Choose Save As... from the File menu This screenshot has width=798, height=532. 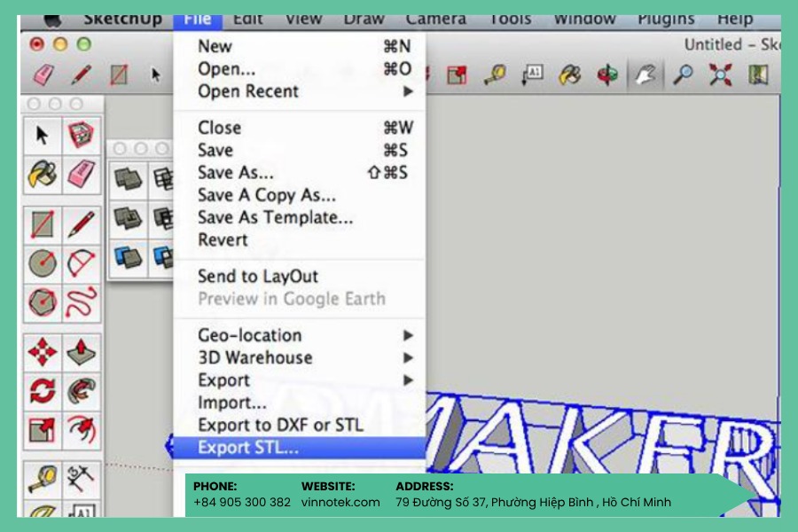coord(300,173)
